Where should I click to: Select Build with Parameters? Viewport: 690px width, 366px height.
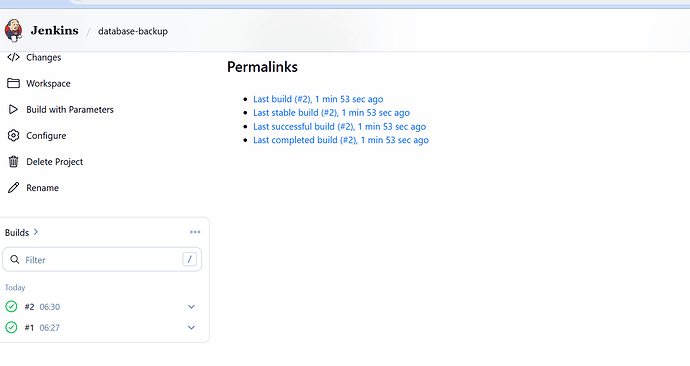pos(70,110)
